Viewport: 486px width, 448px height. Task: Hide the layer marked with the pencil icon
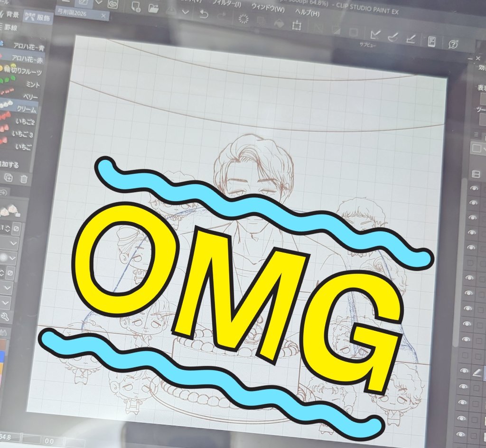click(464, 371)
